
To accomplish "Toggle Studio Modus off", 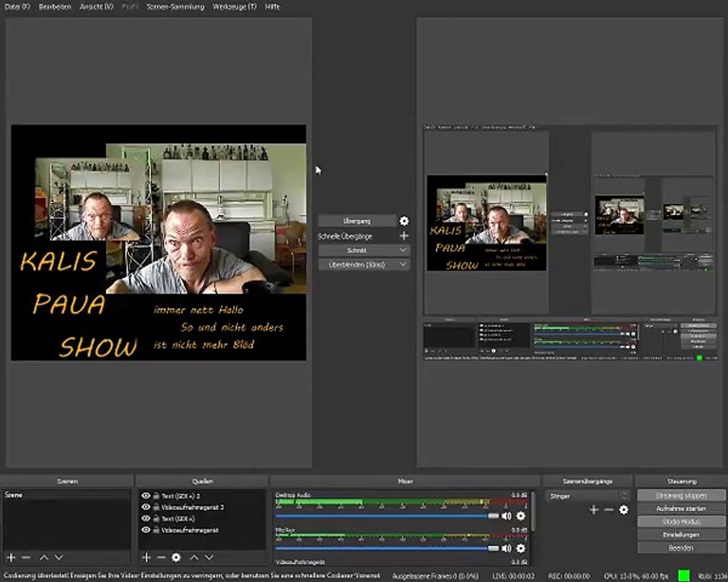I will pyautogui.click(x=681, y=521).
